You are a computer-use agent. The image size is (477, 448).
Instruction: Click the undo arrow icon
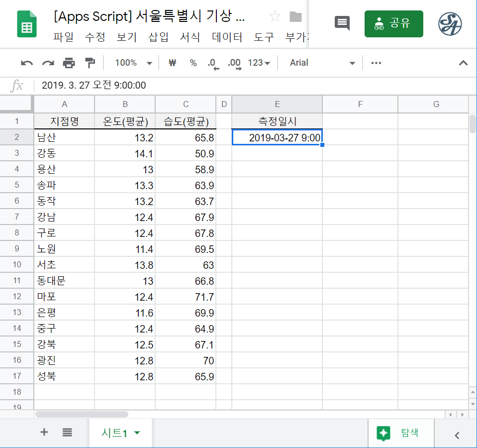(x=27, y=63)
